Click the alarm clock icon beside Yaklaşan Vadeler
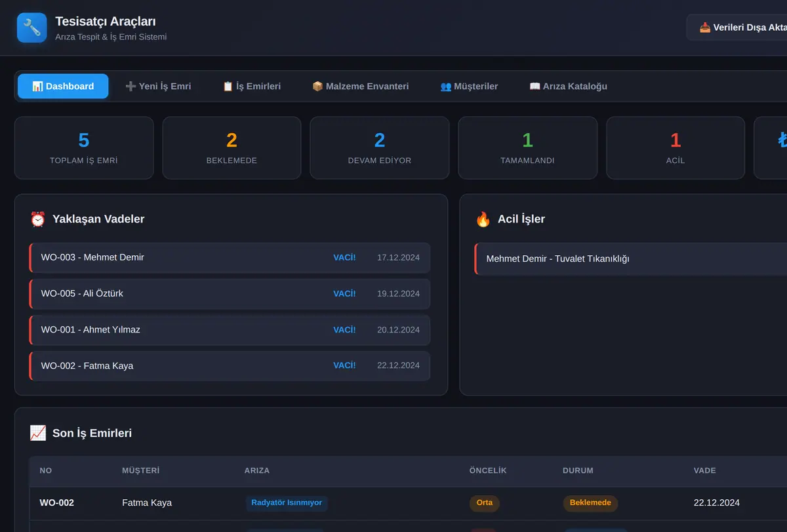Screen dimensions: 787x532 (x=37, y=219)
